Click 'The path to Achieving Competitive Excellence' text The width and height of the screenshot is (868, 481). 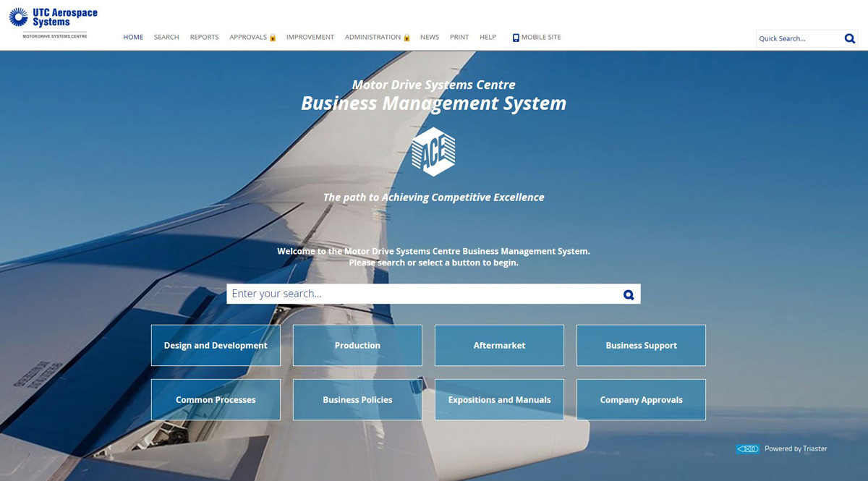click(433, 197)
